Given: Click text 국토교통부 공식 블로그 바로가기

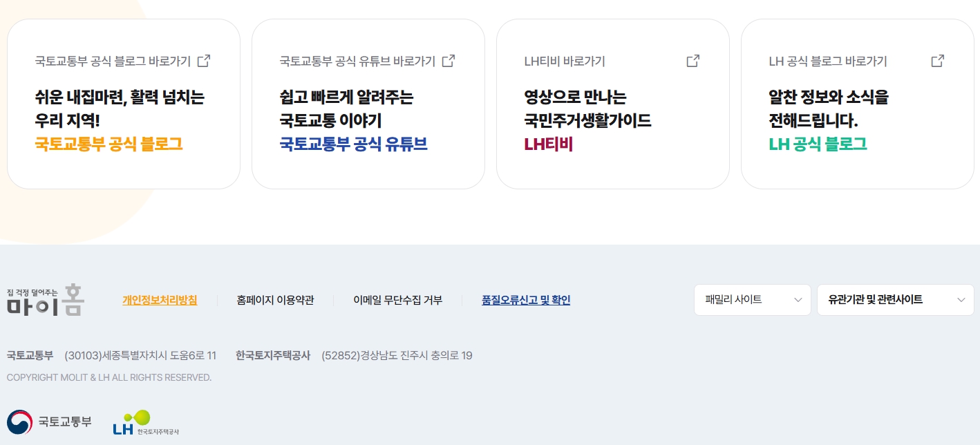Looking at the screenshot, I should pos(113,61).
